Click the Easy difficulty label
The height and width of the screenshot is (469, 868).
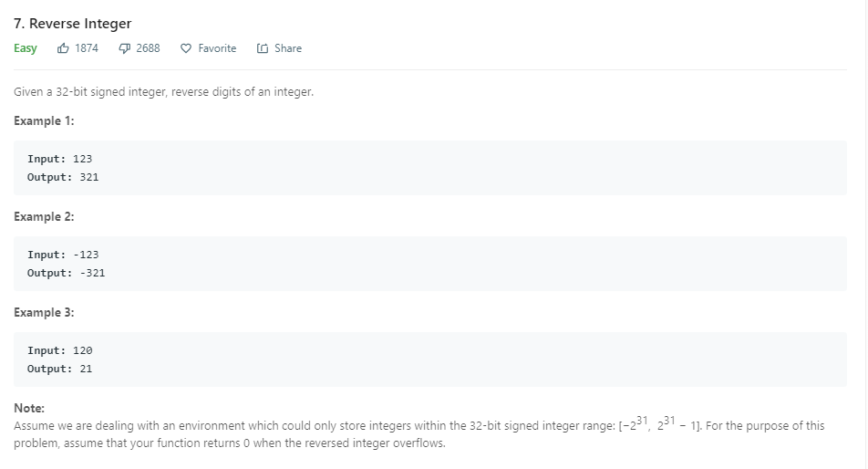[x=26, y=48]
